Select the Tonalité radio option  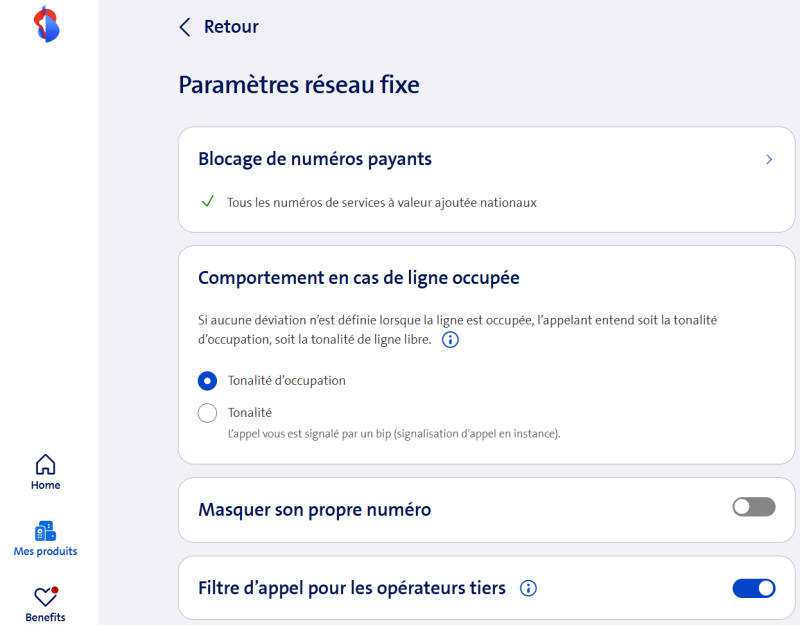tap(208, 412)
